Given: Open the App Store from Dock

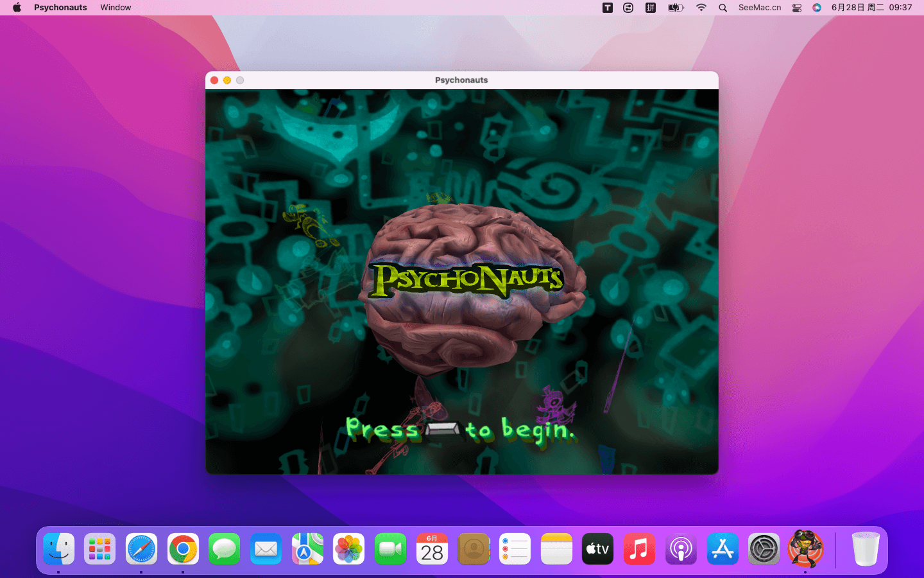Looking at the screenshot, I should tap(723, 549).
